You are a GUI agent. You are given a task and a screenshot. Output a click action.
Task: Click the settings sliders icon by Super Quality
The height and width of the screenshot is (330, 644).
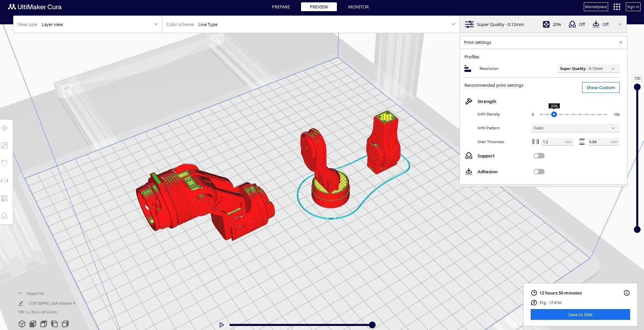tap(469, 24)
